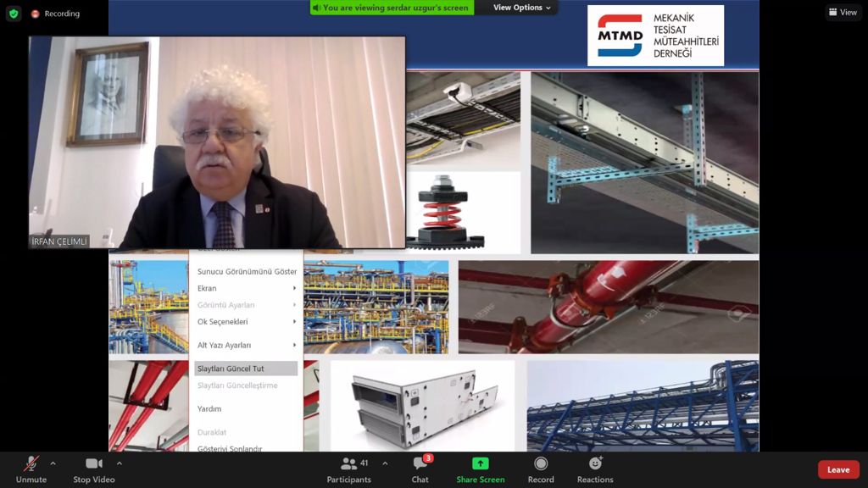Open the View layout button
This screenshot has height=488, width=868.
click(843, 13)
